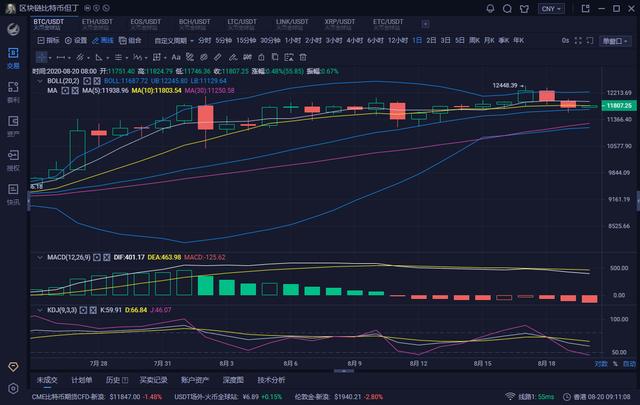The width and height of the screenshot is (640, 405).
Task: Open the CNY currency dropdown
Action: (x=551, y=9)
